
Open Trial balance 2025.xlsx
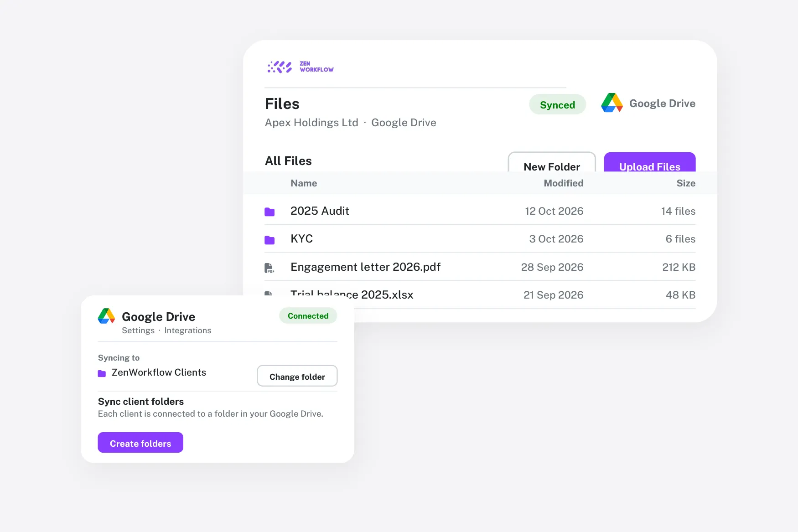tap(352, 294)
